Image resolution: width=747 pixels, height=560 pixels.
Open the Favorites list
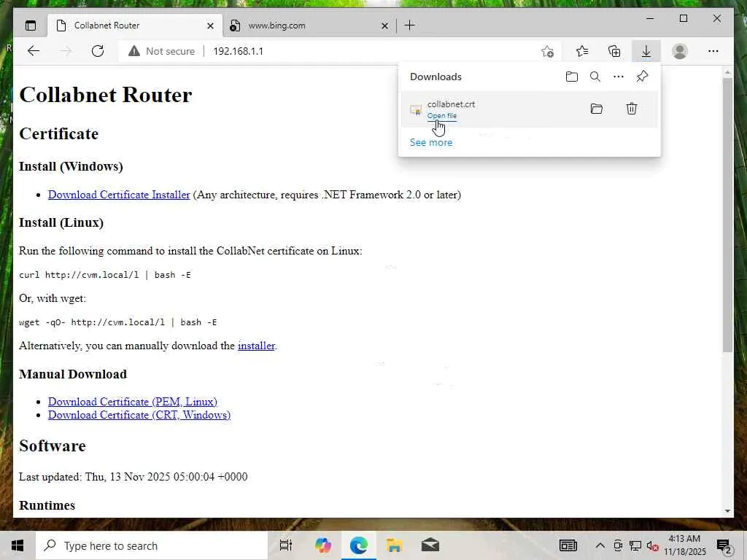[581, 51]
